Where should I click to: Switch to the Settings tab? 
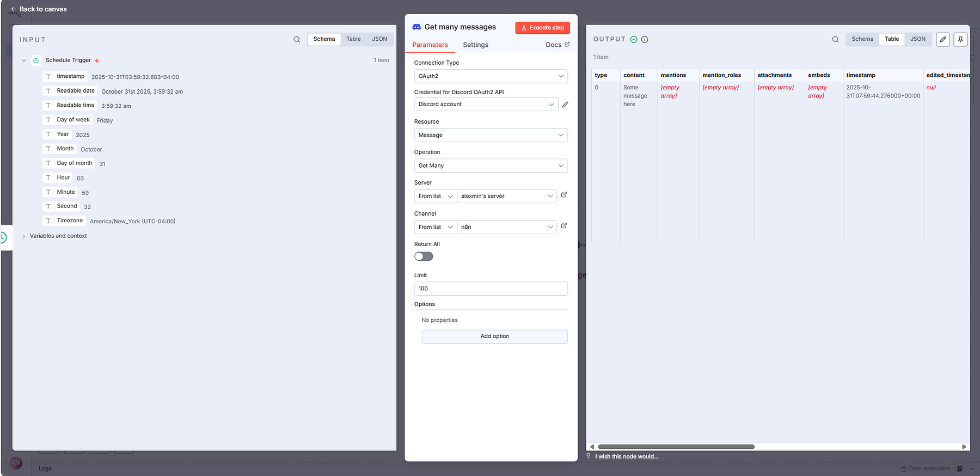click(475, 45)
